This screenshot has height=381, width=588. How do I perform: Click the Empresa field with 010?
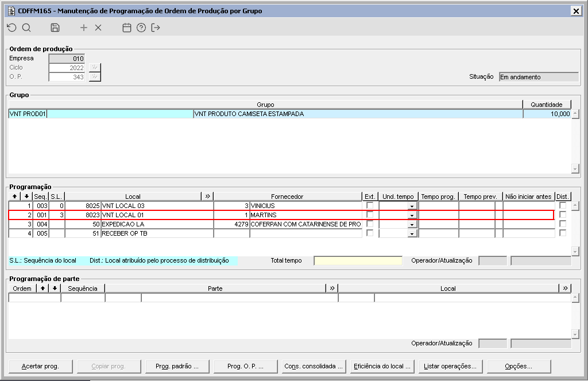pyautogui.click(x=67, y=59)
